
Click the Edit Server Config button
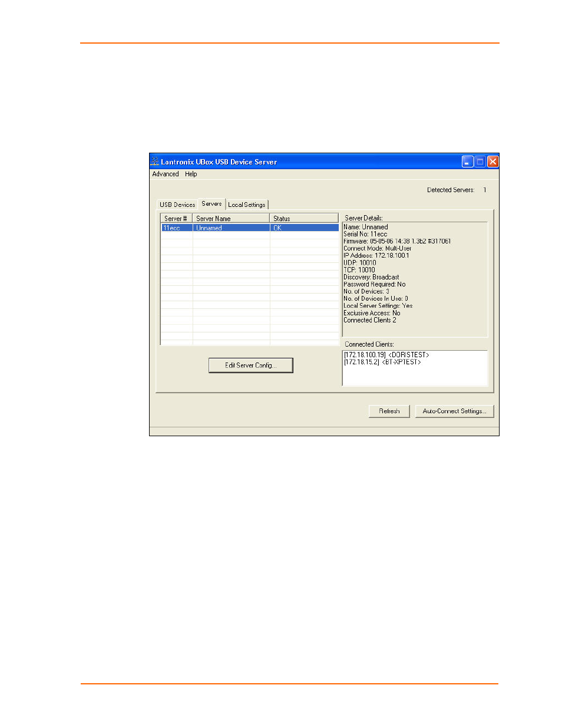click(x=251, y=365)
